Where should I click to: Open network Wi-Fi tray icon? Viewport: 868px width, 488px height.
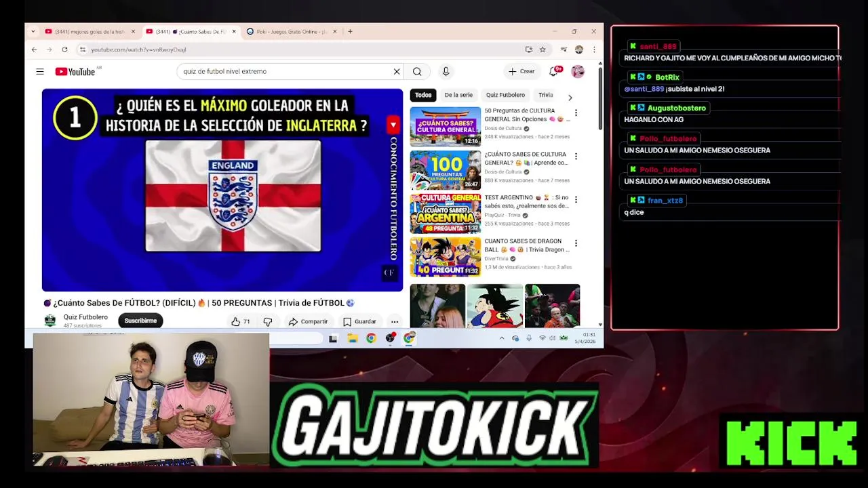tap(542, 338)
